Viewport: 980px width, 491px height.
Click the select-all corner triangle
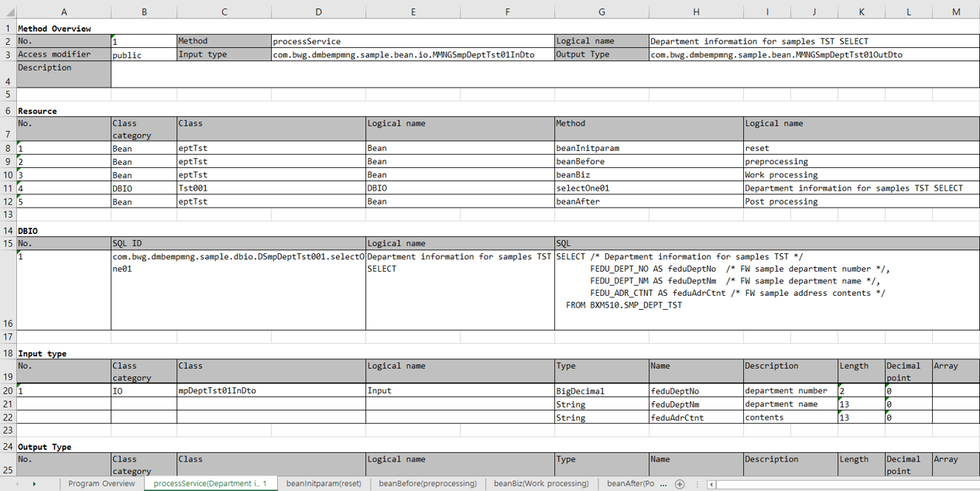(9, 12)
